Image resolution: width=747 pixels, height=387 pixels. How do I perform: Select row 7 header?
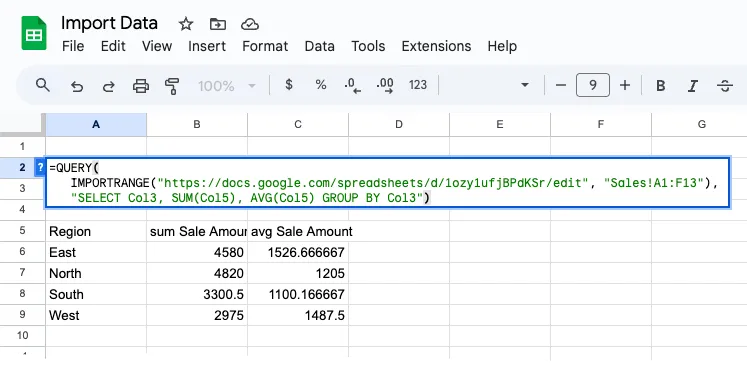(x=22, y=273)
